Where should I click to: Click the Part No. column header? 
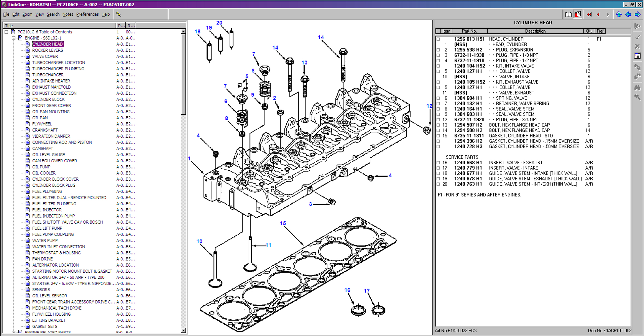(x=469, y=31)
